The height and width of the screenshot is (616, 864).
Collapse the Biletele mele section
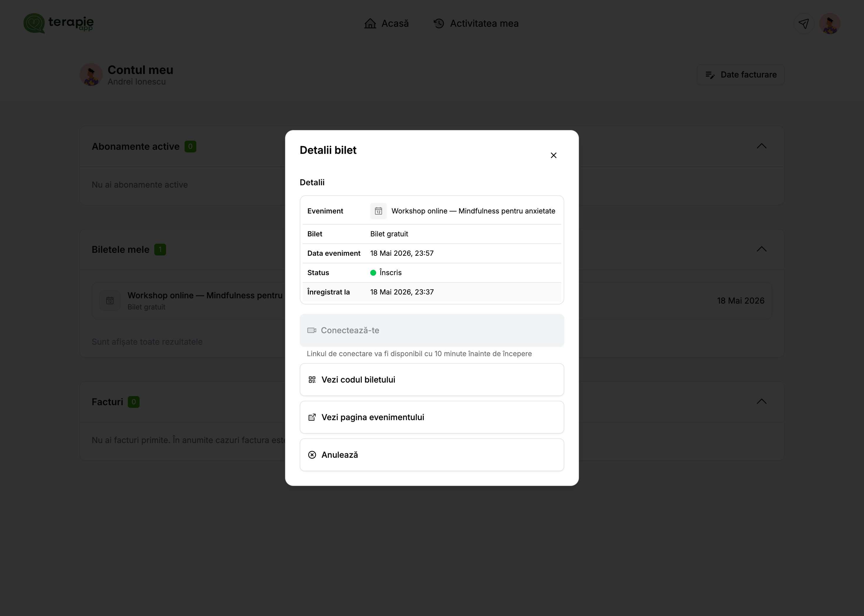pyautogui.click(x=761, y=249)
